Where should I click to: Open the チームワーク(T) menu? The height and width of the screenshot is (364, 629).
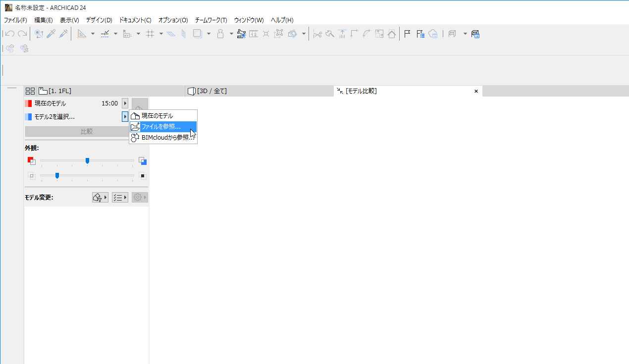pos(211,20)
